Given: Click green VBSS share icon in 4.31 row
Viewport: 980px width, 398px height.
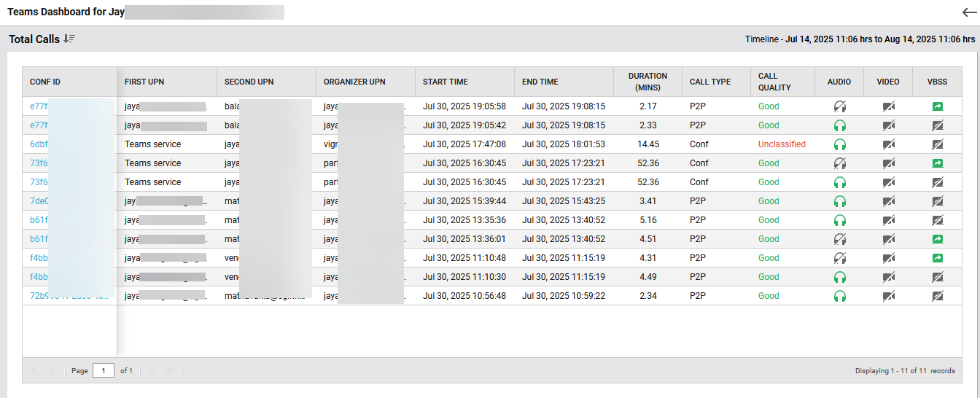Looking at the screenshot, I should tap(938, 258).
